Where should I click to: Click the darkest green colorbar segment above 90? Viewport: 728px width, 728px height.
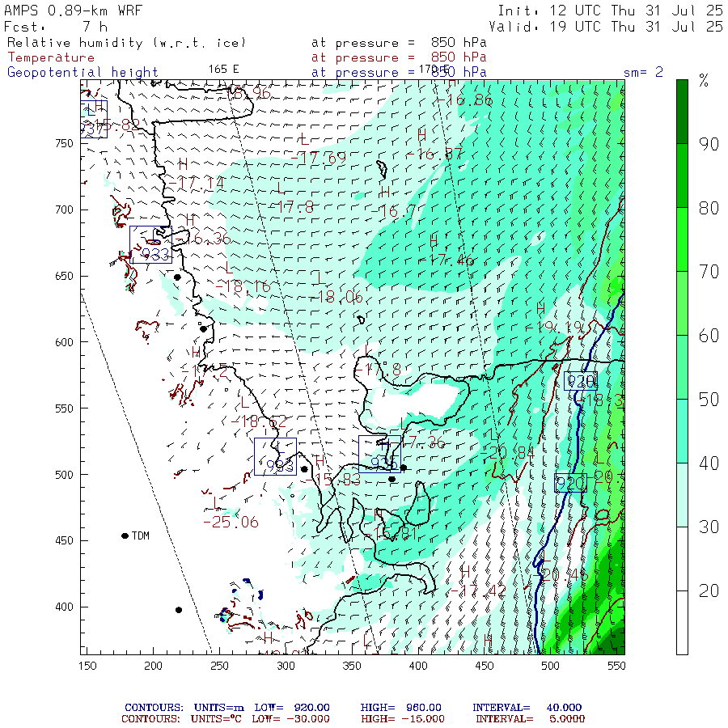click(682, 112)
